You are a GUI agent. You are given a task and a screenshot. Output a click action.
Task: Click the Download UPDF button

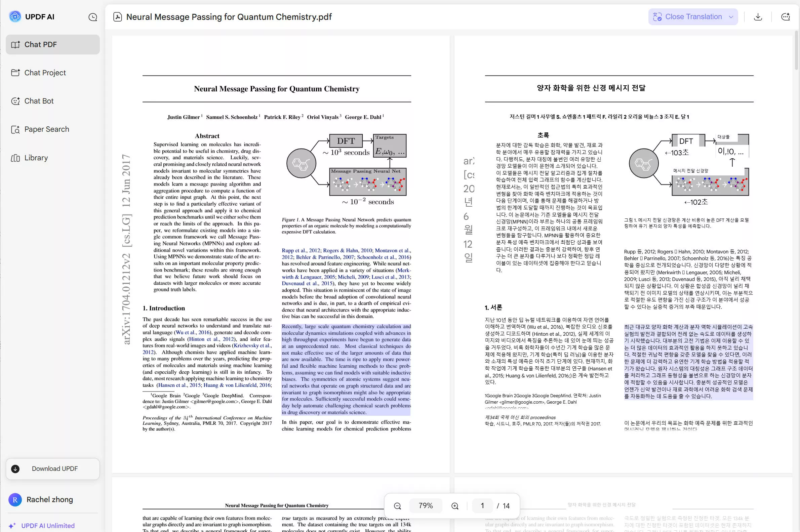52,469
